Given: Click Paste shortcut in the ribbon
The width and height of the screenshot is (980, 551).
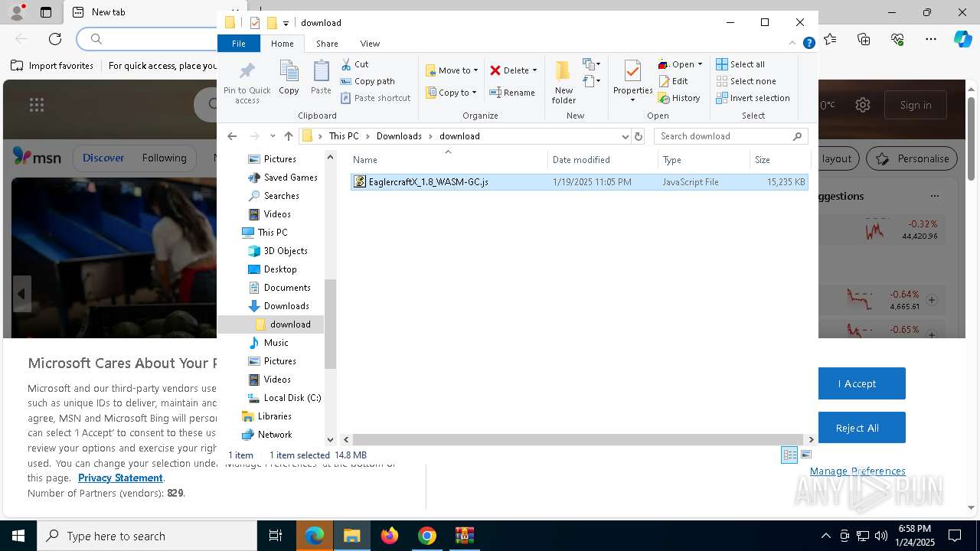Looking at the screenshot, I should tap(375, 98).
